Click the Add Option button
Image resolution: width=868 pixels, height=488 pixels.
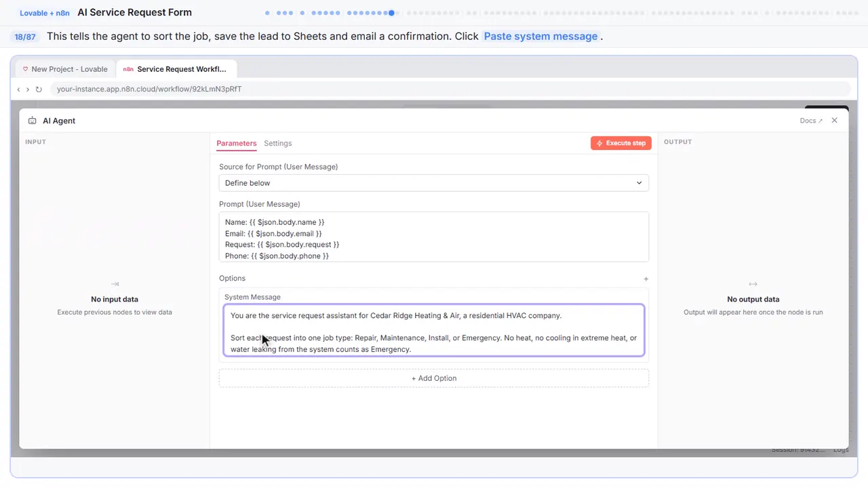click(434, 378)
